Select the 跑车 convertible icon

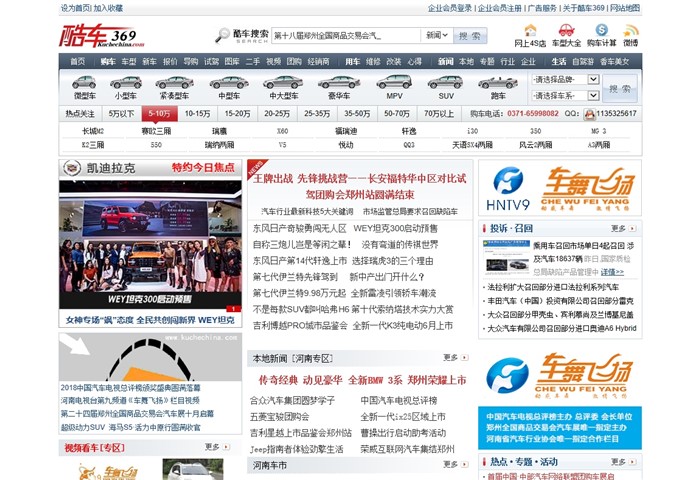pos(498,83)
